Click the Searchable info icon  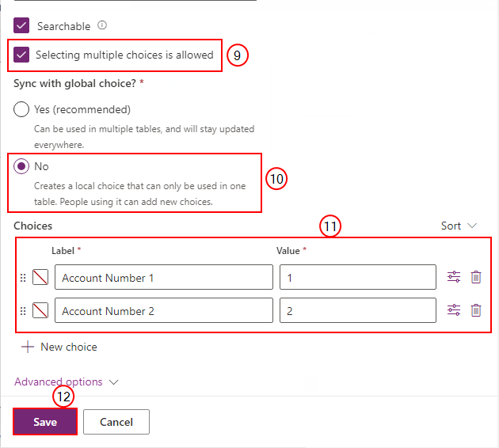click(102, 25)
